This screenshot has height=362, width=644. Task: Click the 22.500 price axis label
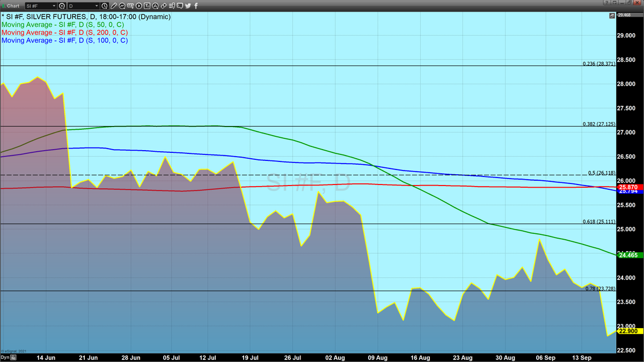point(627,350)
